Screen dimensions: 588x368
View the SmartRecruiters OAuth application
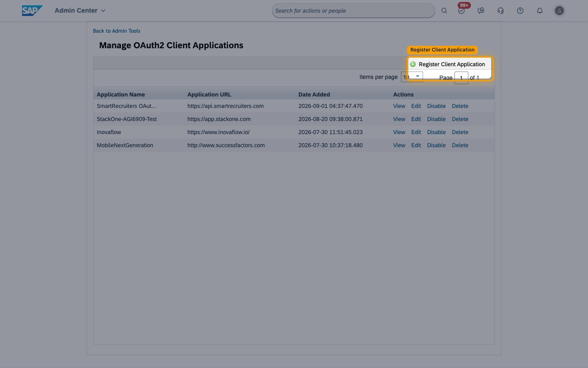click(x=399, y=106)
